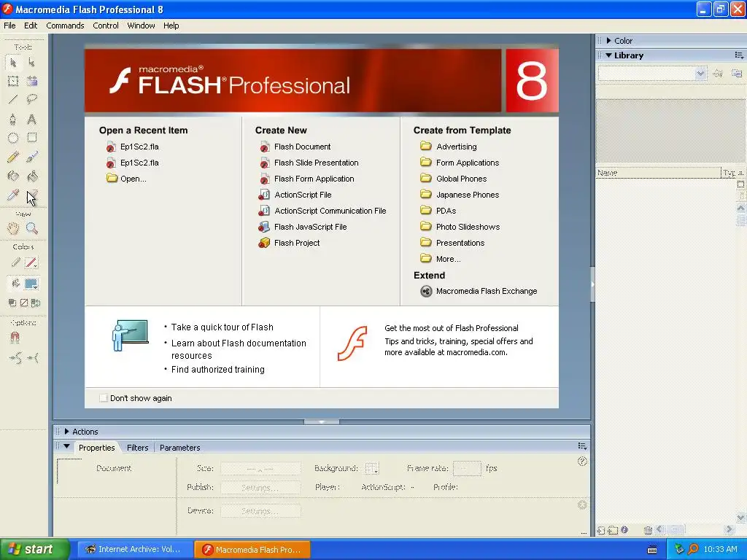Click the No Color button
Screen dimensions: 747x560
[24, 303]
